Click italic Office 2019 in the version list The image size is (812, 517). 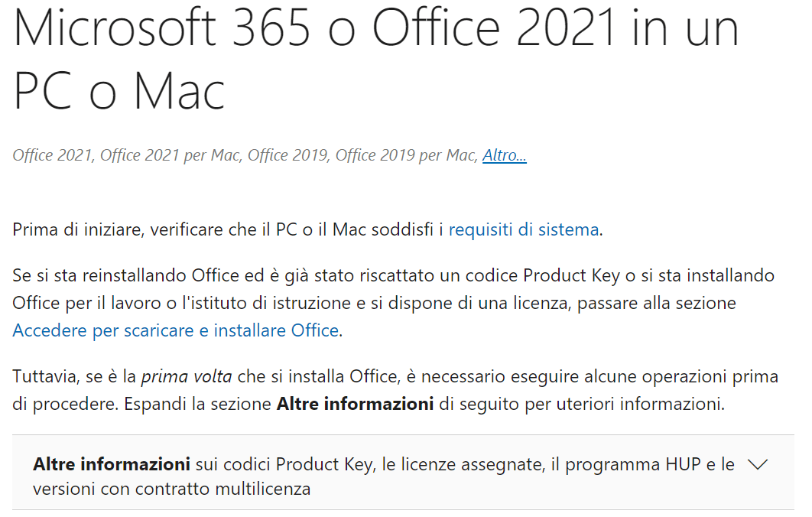click(x=287, y=155)
